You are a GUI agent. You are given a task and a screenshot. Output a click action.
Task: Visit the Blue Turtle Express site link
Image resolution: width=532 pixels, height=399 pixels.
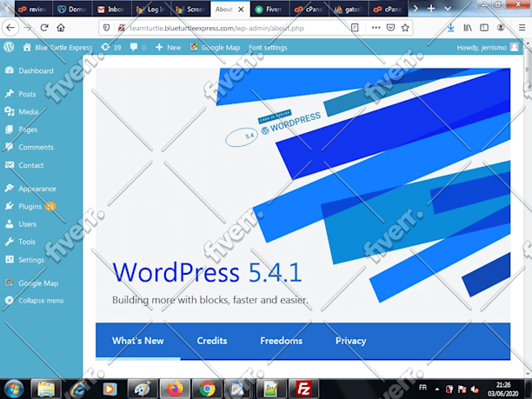pos(57,48)
